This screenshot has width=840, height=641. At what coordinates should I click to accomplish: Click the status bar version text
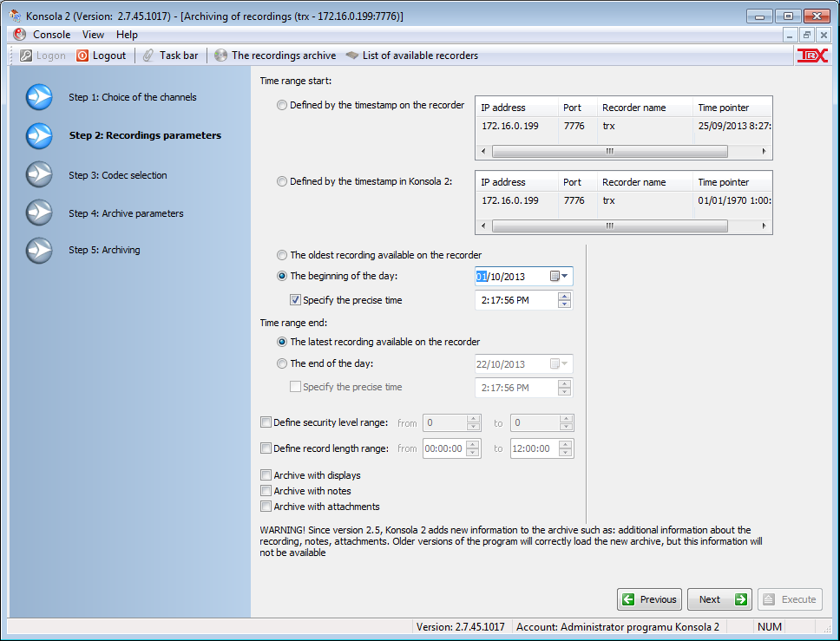(x=460, y=626)
